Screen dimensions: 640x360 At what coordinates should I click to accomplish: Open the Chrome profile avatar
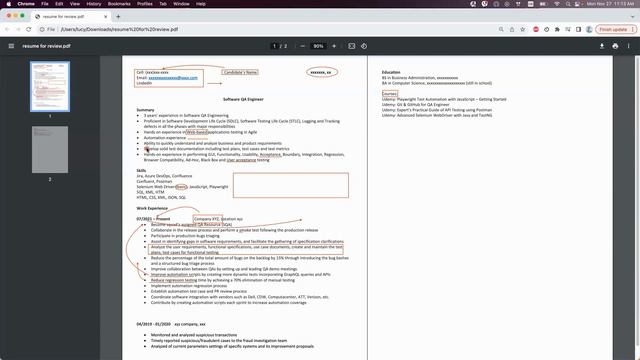[x=589, y=29]
